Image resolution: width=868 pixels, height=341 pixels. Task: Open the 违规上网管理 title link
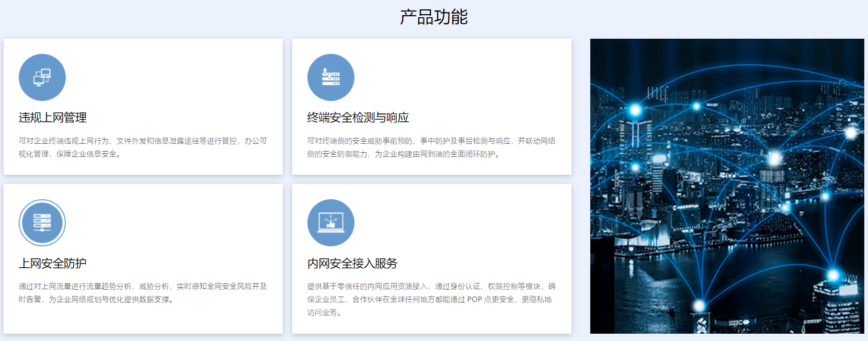coord(52,118)
